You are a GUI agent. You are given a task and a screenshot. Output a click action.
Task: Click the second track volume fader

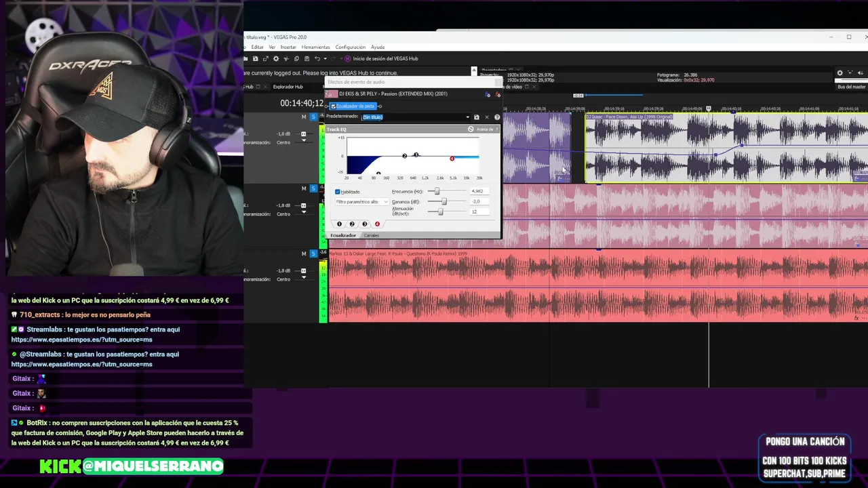304,205
